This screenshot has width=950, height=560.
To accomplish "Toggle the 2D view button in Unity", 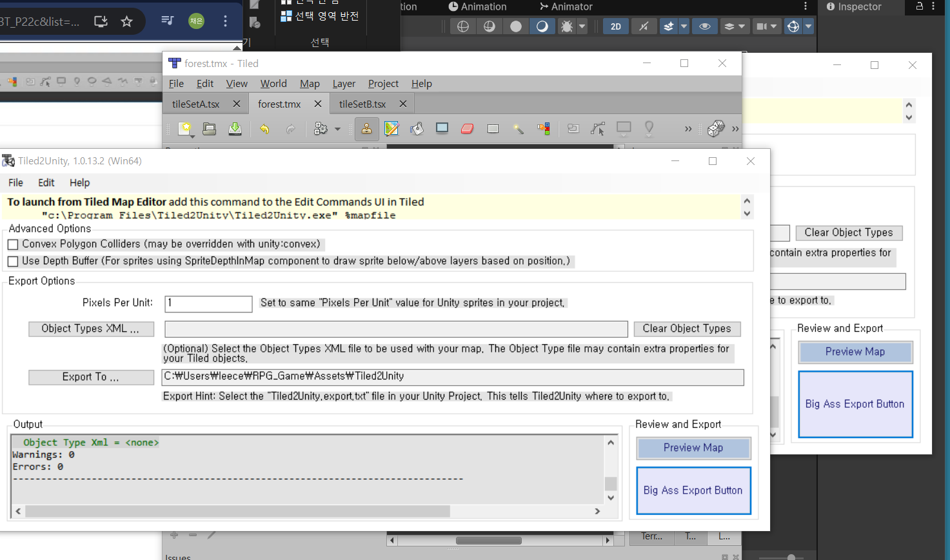I will 616,26.
